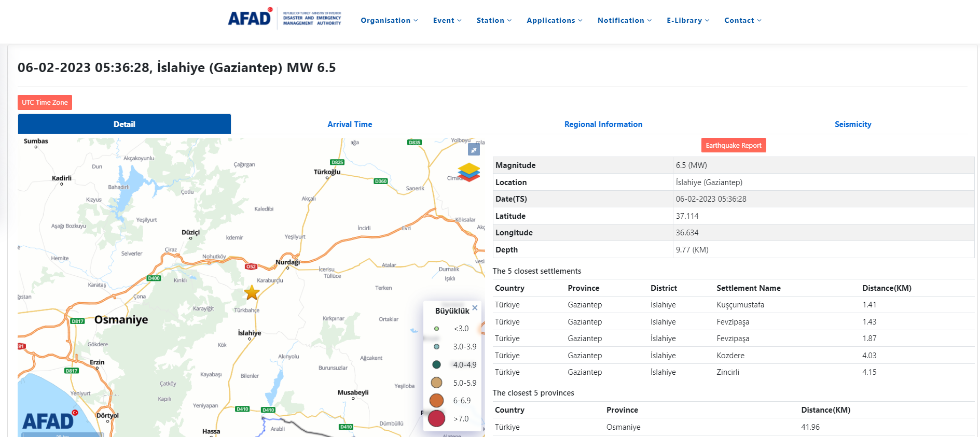Screen dimensions: 980x437
Task: Click the 5.0-5.9 tan legend circle
Action: (x=436, y=383)
